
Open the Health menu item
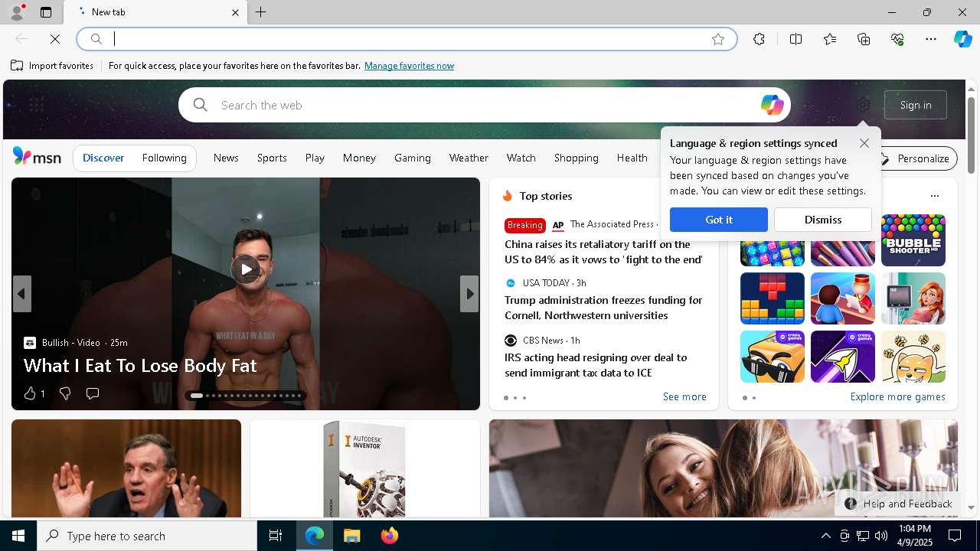[x=632, y=158]
